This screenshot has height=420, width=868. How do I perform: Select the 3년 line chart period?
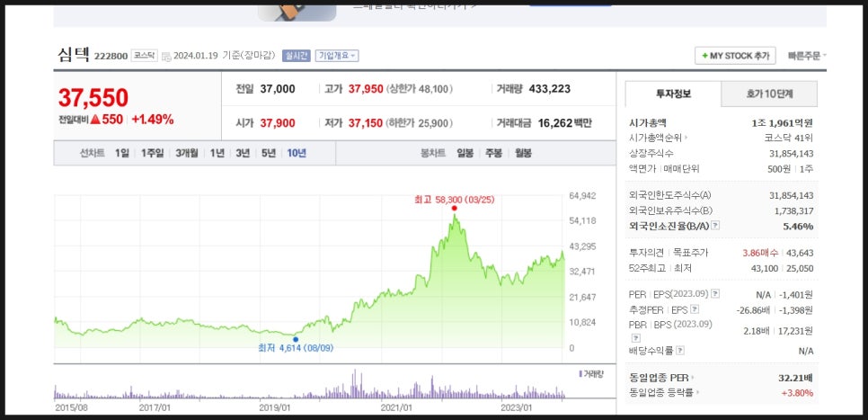(243, 153)
